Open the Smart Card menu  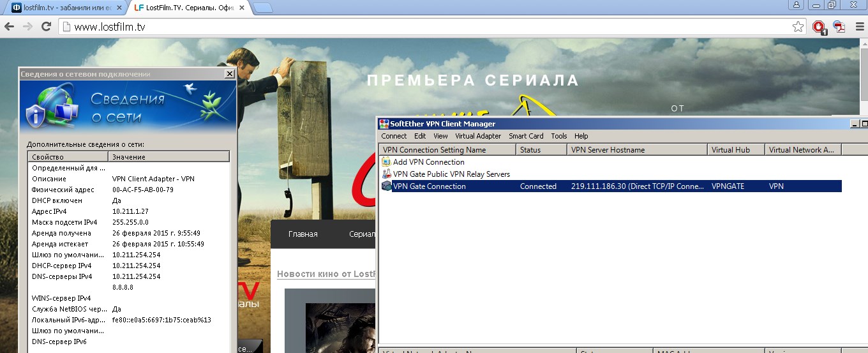click(526, 136)
